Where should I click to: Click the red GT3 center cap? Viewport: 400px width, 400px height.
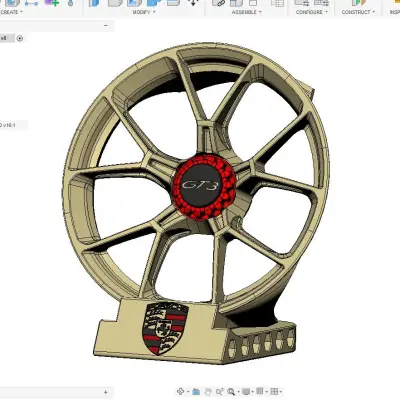point(204,187)
